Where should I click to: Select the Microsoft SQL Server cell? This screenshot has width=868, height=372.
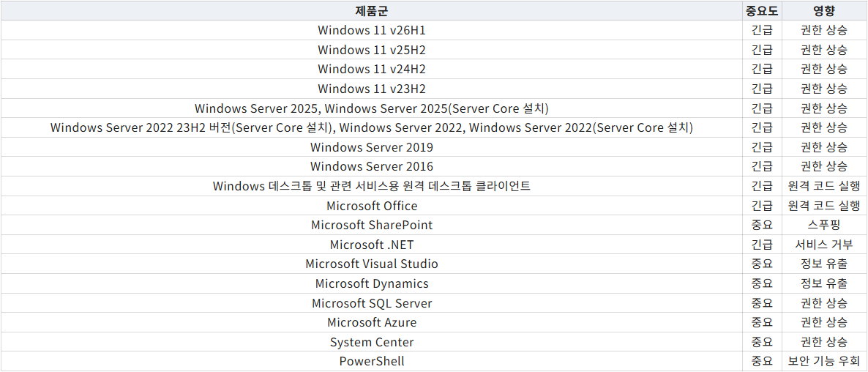pyautogui.click(x=372, y=303)
